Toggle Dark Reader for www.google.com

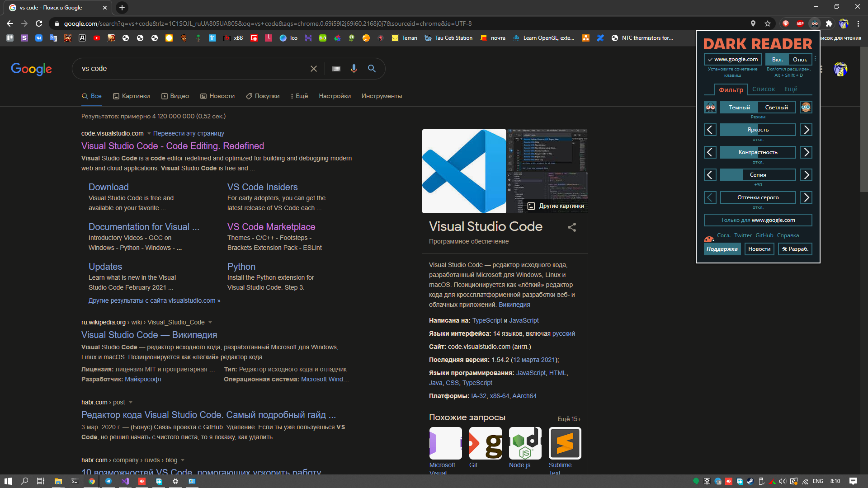(x=733, y=59)
